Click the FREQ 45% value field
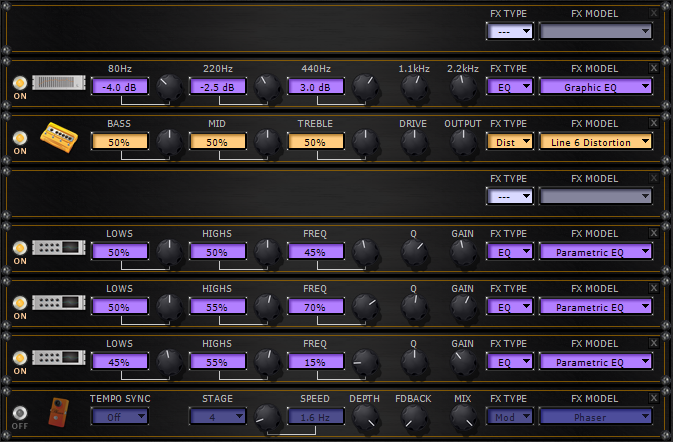Viewport: 673px width, 442px height. (315, 251)
